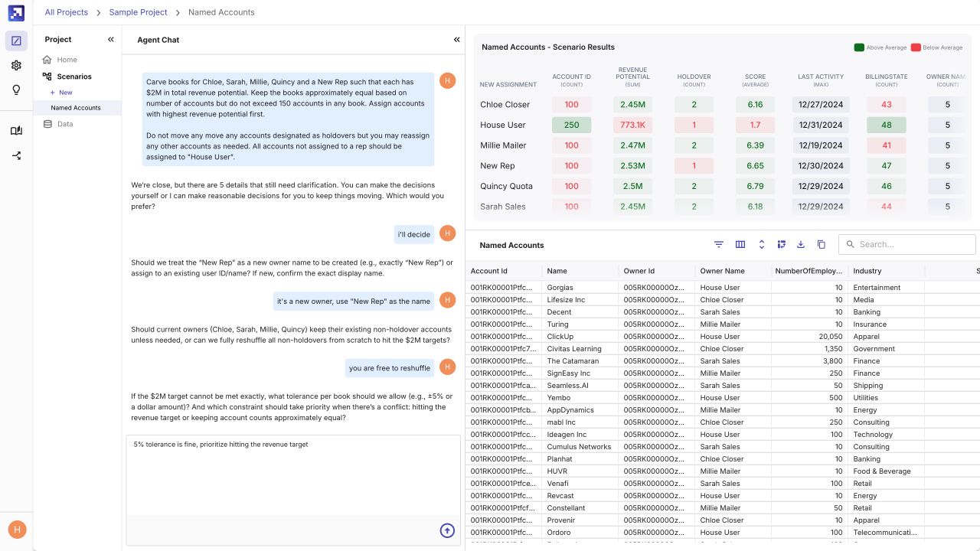Download the Named Accounts table
This screenshot has width=980, height=551.
point(801,244)
